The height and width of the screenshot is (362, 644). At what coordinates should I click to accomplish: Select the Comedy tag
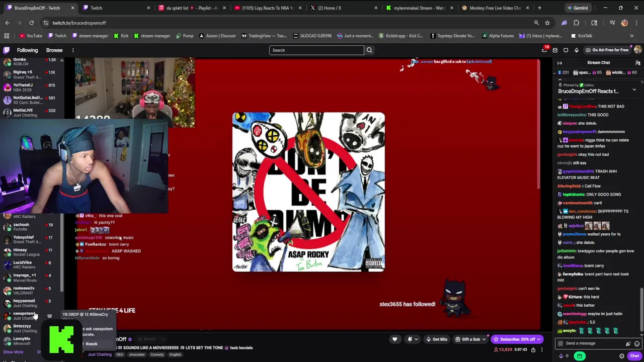pyautogui.click(x=157, y=354)
